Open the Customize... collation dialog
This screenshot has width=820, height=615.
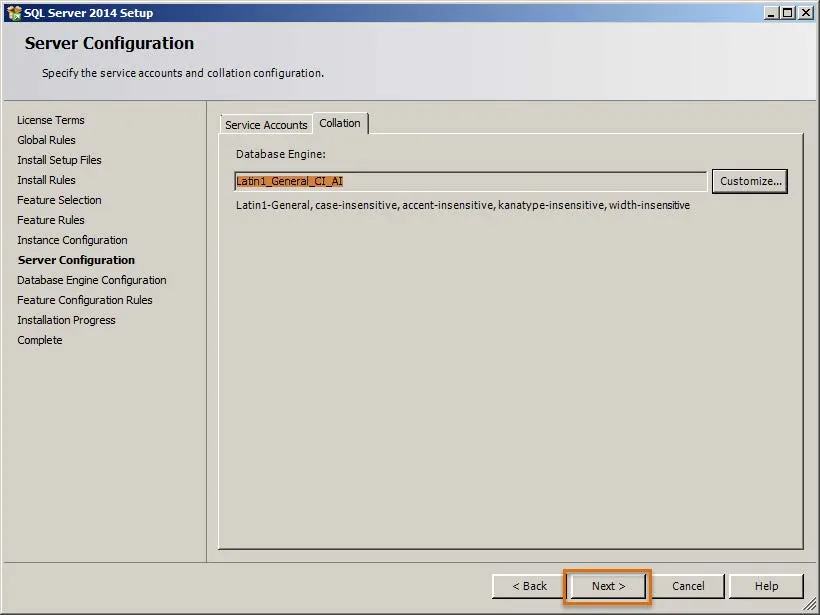coord(750,181)
